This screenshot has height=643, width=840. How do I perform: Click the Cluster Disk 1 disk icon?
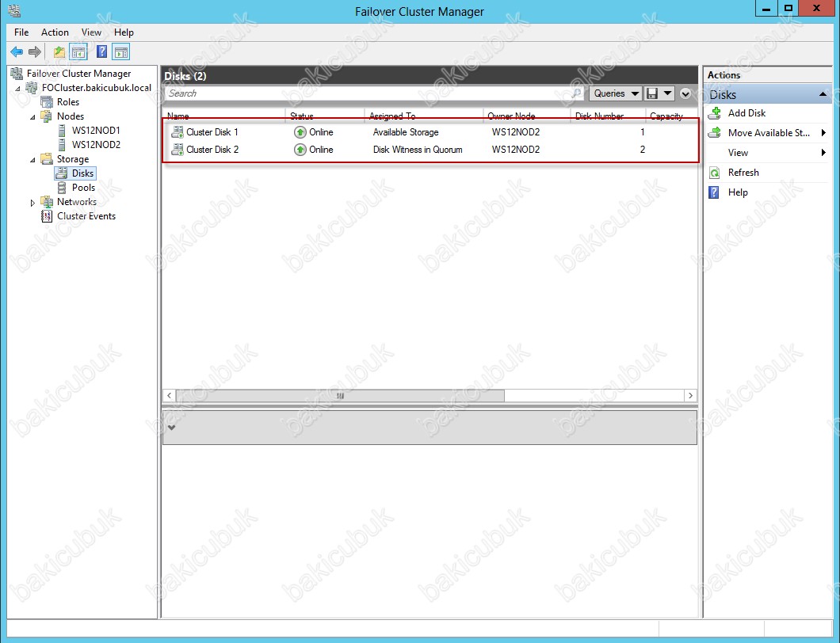click(x=178, y=132)
